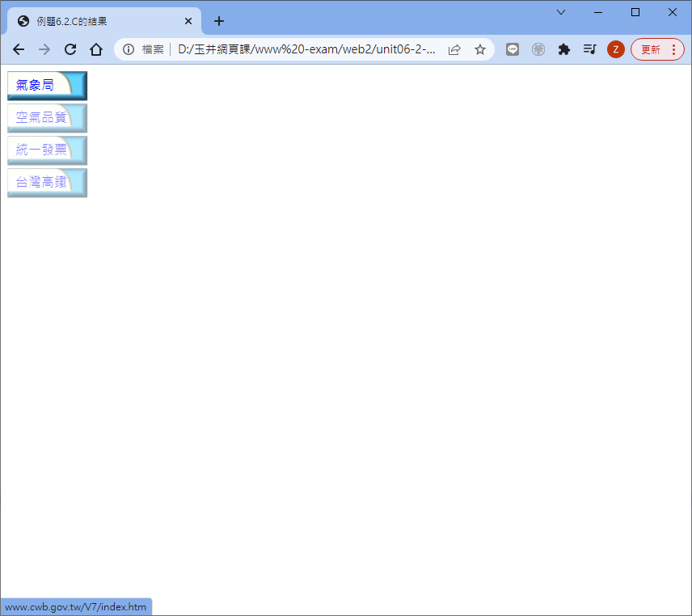Click the 更新 update button
The image size is (692, 616).
(x=656, y=49)
